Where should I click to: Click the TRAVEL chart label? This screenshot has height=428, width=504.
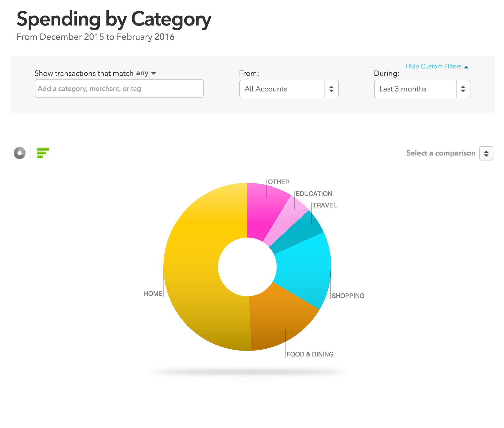click(324, 205)
